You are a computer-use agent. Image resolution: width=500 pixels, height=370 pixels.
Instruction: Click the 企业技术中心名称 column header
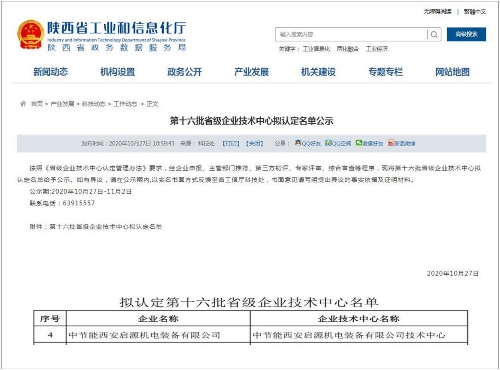click(x=359, y=319)
